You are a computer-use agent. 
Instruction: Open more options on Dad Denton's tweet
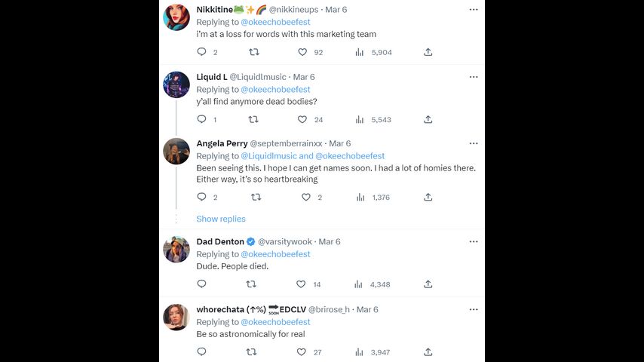tap(474, 241)
